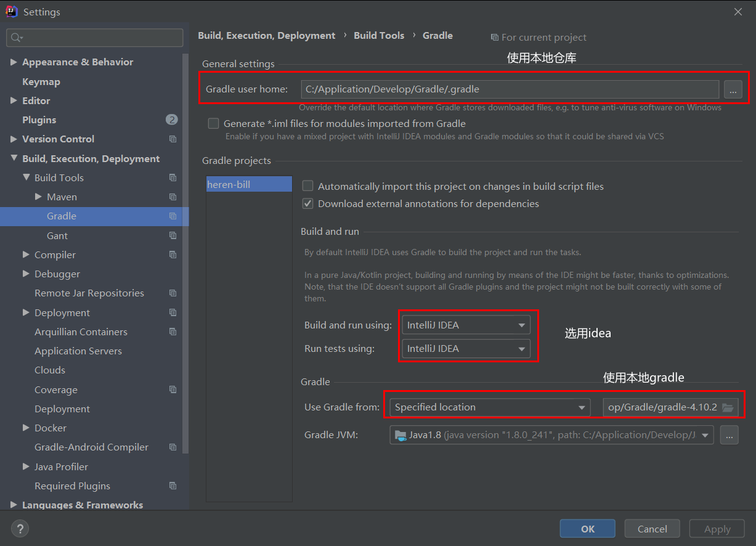Select Application Servers settings page
756x546 pixels.
tap(78, 351)
